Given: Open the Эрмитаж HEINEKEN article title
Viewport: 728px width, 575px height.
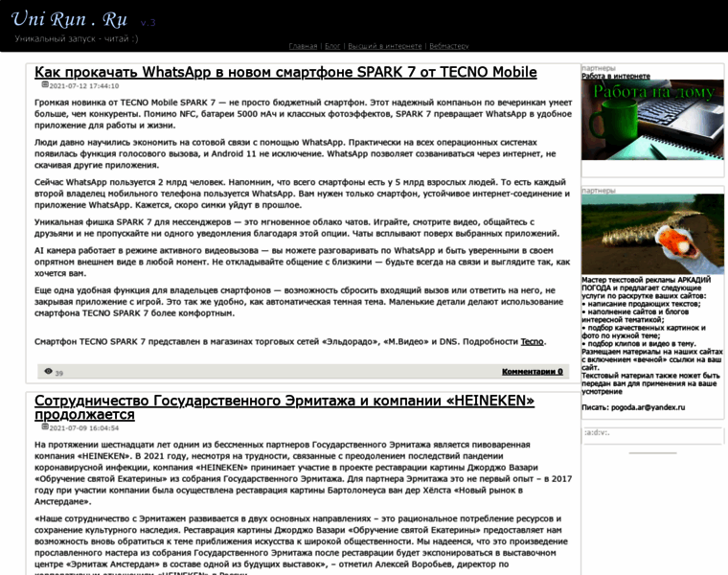Looking at the screenshot, I should point(284,407).
